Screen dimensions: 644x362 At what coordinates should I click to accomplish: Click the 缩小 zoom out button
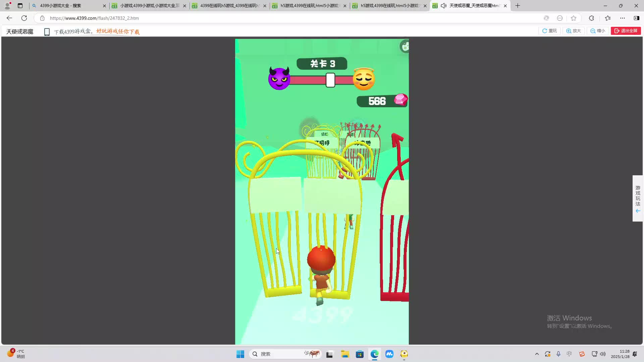click(x=598, y=31)
